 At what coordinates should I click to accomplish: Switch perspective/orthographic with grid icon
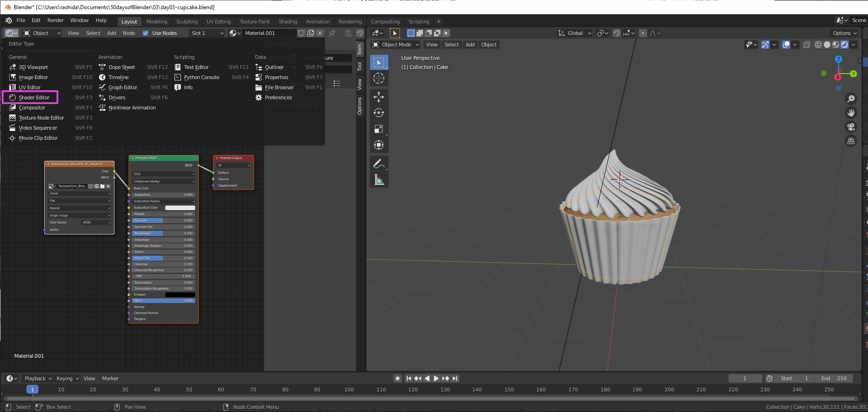pos(851,141)
